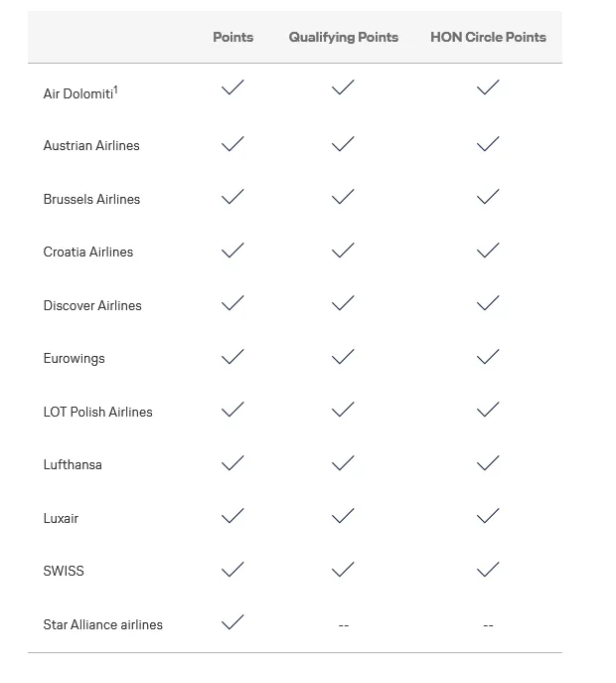The height and width of the screenshot is (683, 616).
Task: Click the Lufthansa row label
Action: [73, 464]
